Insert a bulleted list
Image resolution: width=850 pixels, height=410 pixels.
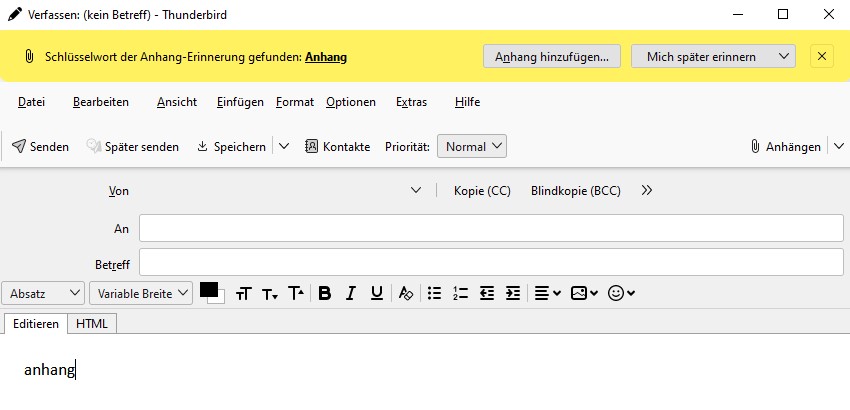434,294
